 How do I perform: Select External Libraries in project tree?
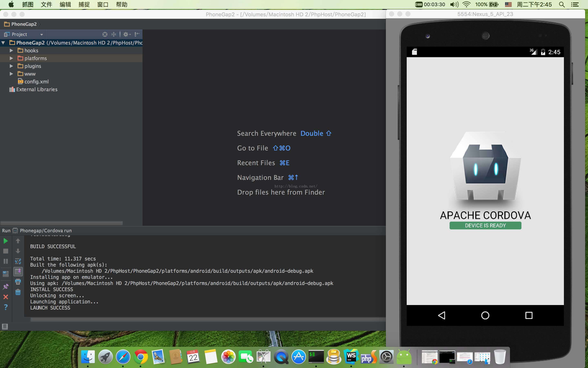coord(33,89)
